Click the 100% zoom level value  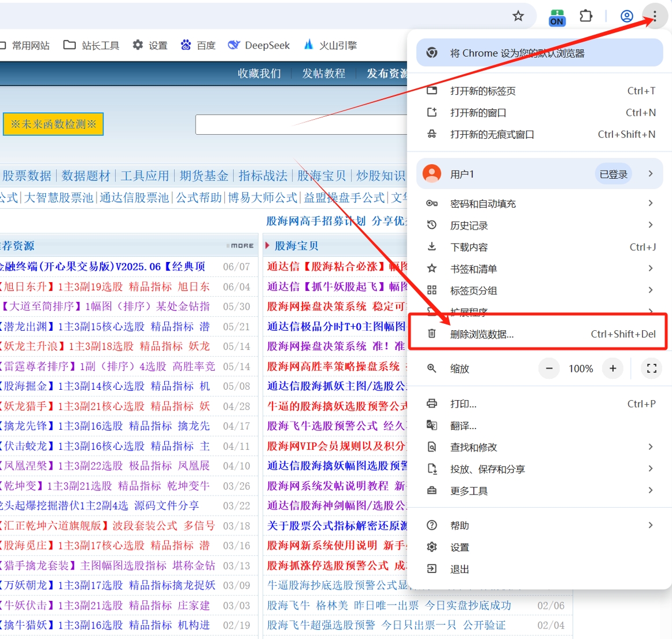[x=581, y=368]
